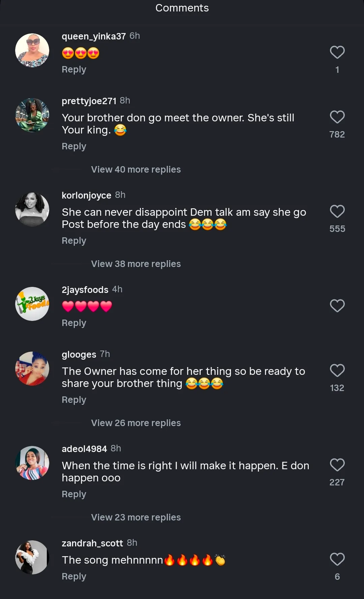Heart adeol4984's comment
The width and height of the screenshot is (364, 599).
[x=337, y=465]
